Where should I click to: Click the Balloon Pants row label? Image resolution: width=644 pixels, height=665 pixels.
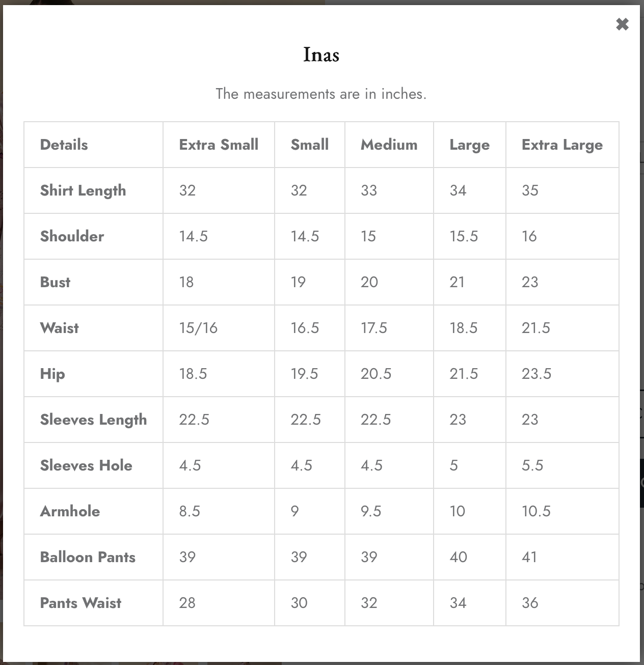pyautogui.click(x=88, y=557)
